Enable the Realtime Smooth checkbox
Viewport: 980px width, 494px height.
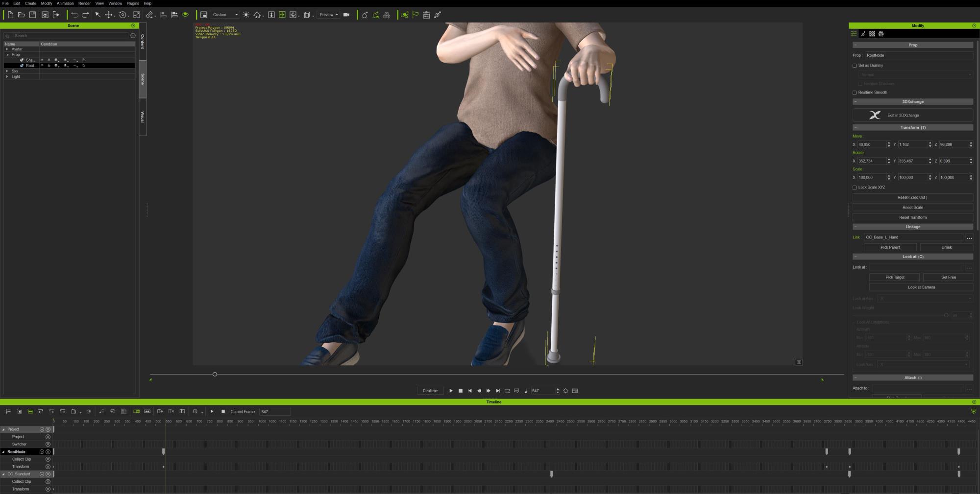[x=855, y=93]
